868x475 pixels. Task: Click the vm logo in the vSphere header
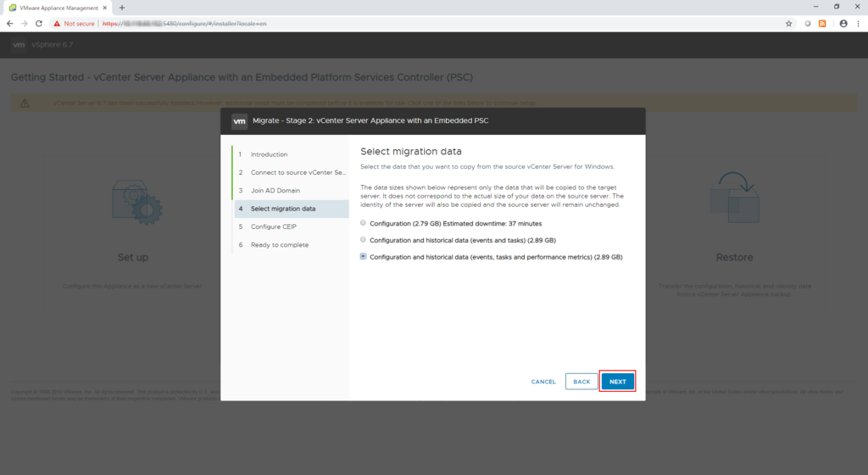point(19,45)
